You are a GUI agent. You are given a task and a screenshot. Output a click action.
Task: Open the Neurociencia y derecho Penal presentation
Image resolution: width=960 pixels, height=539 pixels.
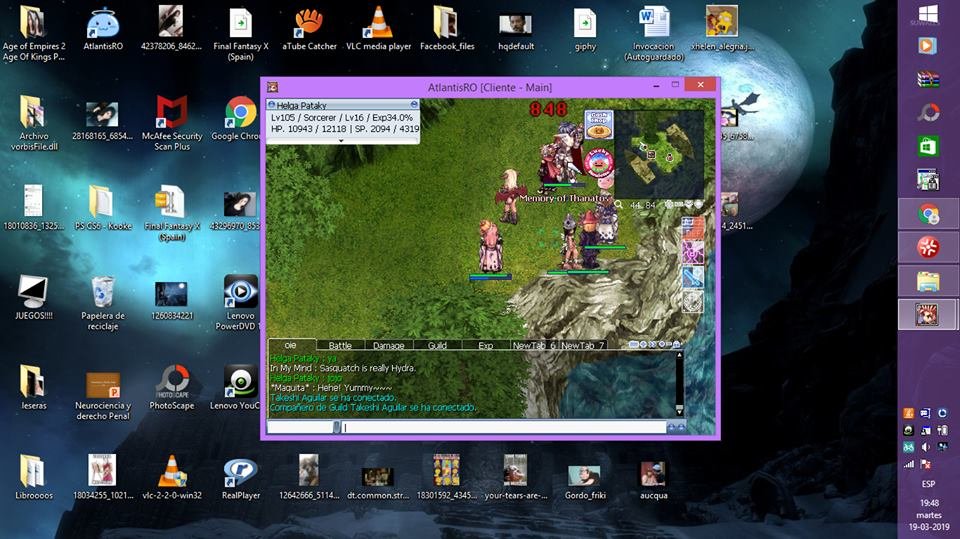tap(103, 395)
